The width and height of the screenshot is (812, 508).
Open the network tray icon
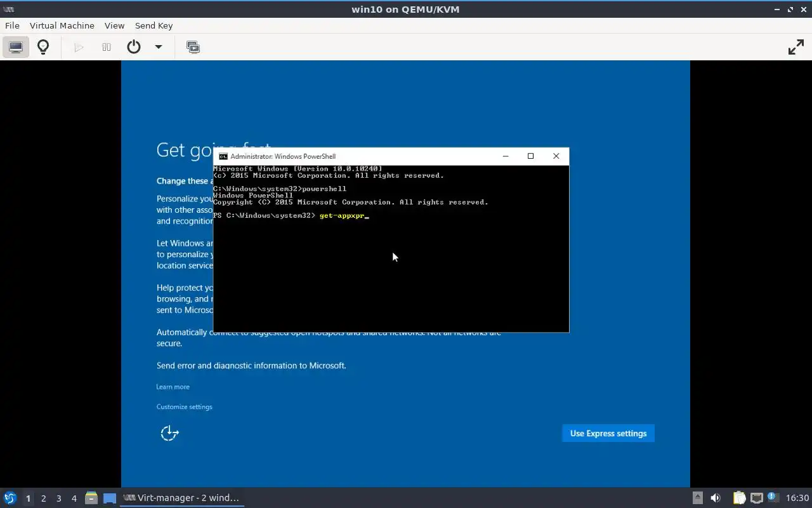click(x=756, y=498)
